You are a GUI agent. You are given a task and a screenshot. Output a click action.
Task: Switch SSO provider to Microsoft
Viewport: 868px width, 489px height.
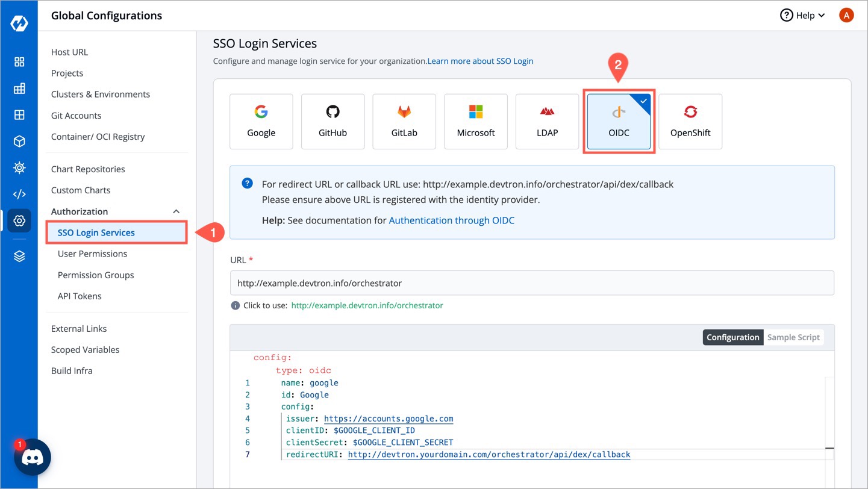tap(476, 121)
